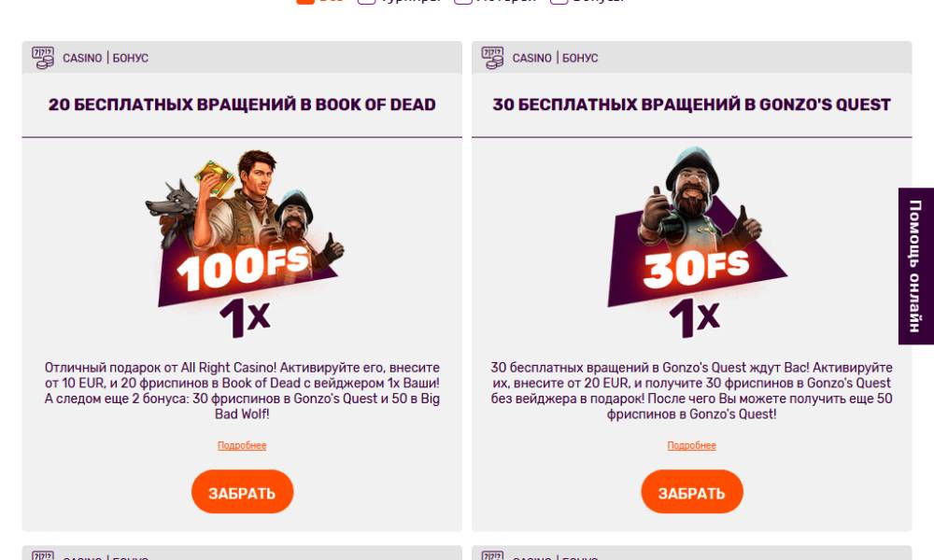
Task: Open the Помощь онлайн side tab
Action: pyautogui.click(x=915, y=266)
